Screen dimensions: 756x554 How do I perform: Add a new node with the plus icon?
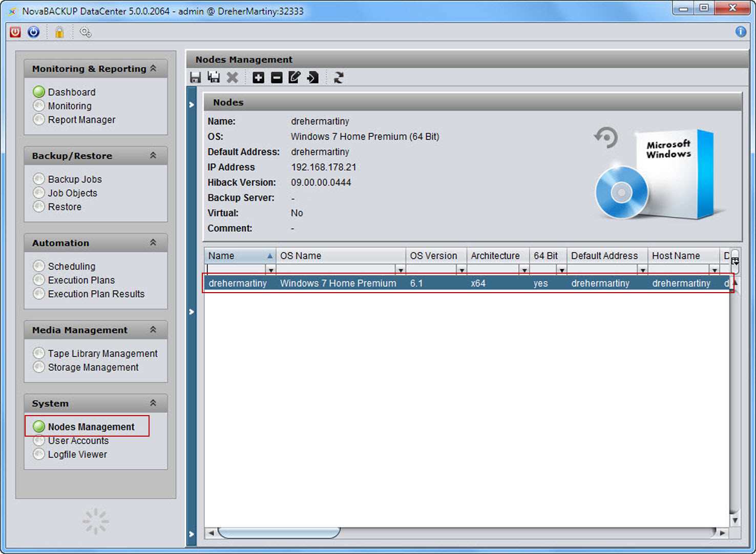click(258, 77)
